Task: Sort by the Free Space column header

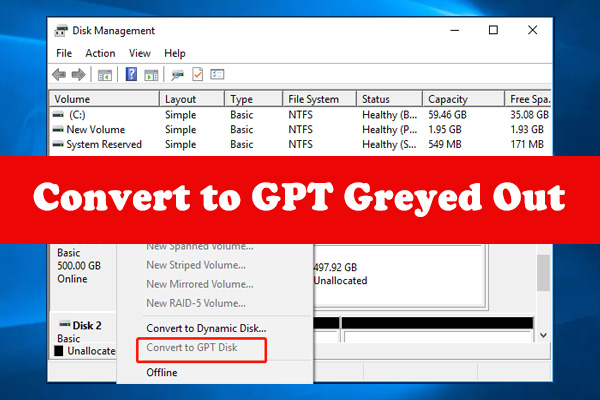Action: 528,99
